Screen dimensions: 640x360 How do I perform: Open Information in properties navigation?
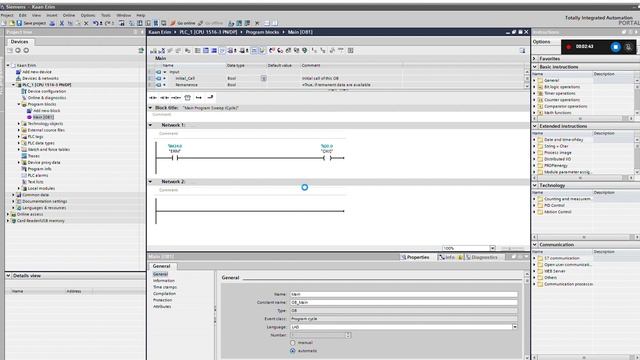[x=164, y=281]
